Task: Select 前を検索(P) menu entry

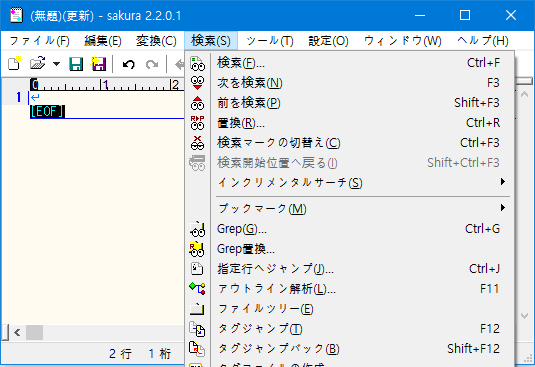Action: 349,103
